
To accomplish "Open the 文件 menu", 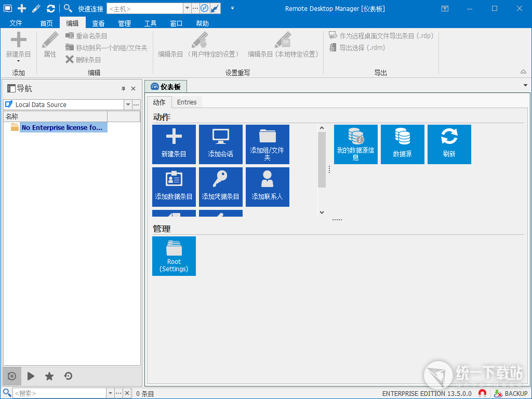I will (x=16, y=23).
